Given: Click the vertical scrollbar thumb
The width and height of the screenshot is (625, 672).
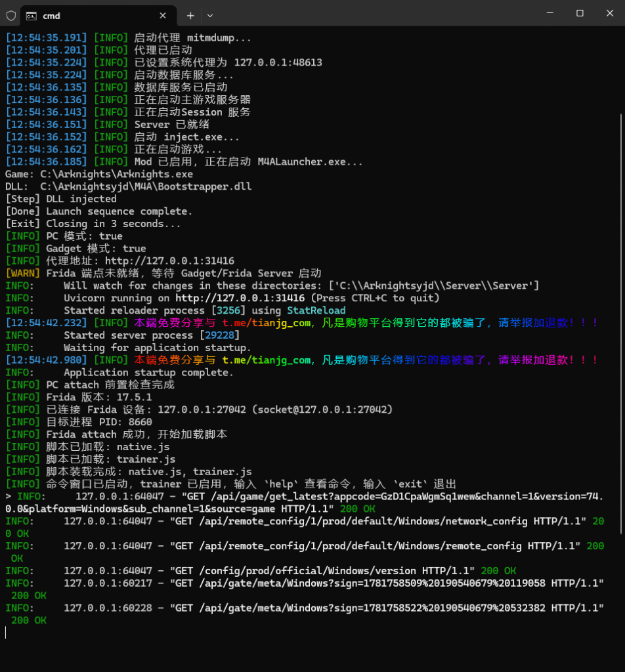Looking at the screenshot, I should [620, 324].
